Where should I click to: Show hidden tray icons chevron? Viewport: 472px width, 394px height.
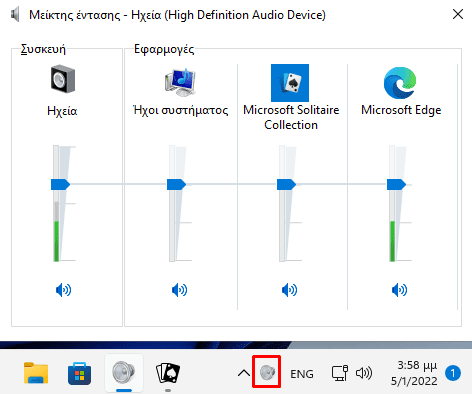[x=244, y=373]
